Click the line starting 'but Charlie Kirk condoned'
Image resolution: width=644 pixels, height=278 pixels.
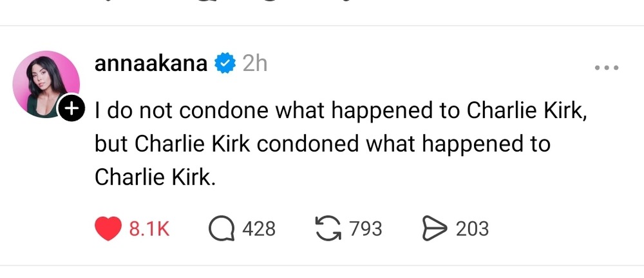322,144
